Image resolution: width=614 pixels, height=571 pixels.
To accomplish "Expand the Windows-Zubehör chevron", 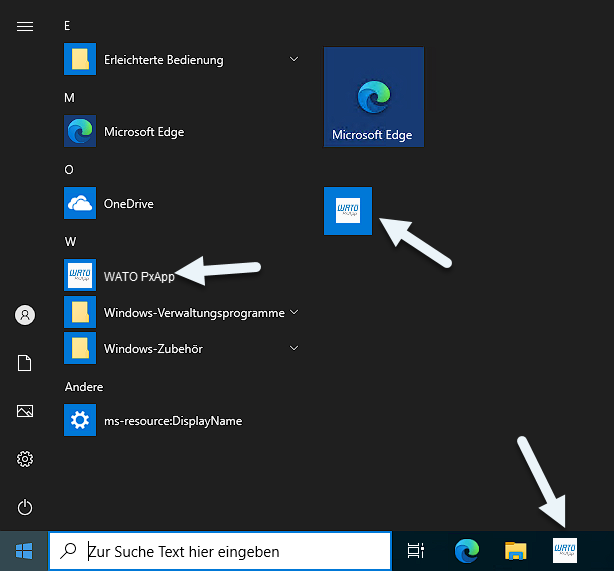I will pos(294,348).
